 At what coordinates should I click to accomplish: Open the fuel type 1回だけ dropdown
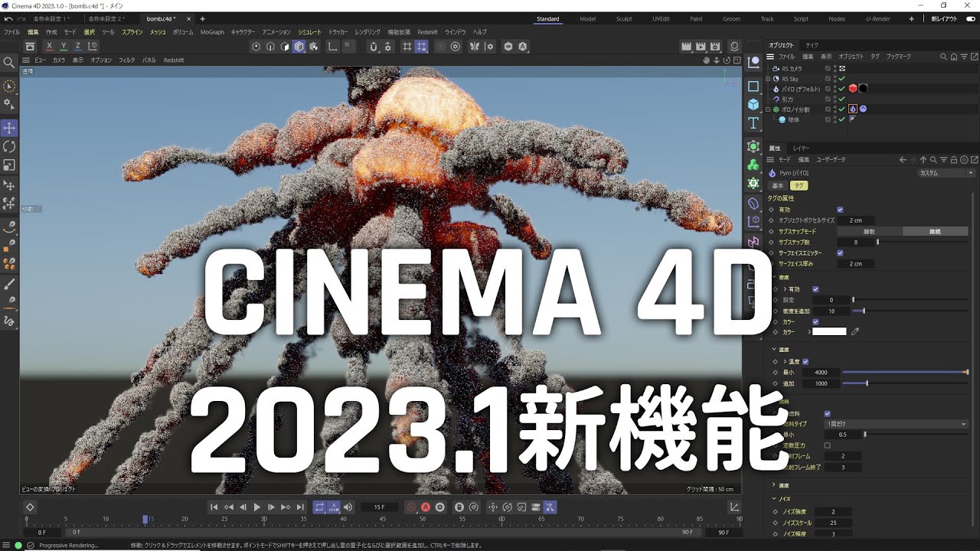[x=896, y=423]
